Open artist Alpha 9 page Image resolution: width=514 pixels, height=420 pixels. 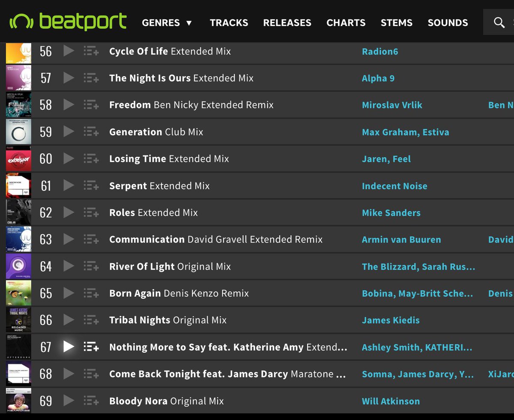click(378, 78)
